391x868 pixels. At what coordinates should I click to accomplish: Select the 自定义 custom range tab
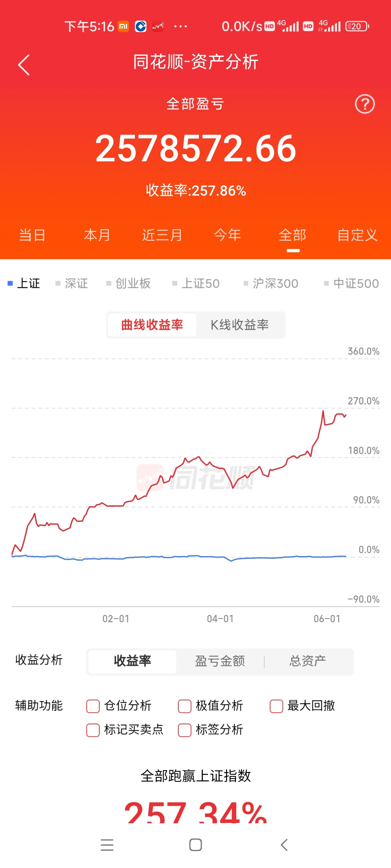(x=358, y=235)
